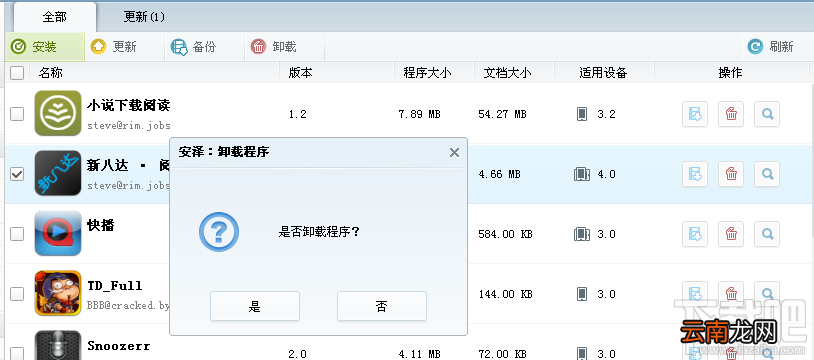Viewport: 814px width, 360px height.
Task: Sort by 程序大小 column header
Action: [x=427, y=73]
